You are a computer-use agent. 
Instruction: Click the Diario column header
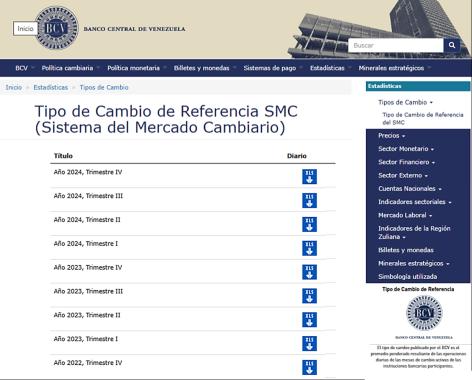(x=297, y=156)
